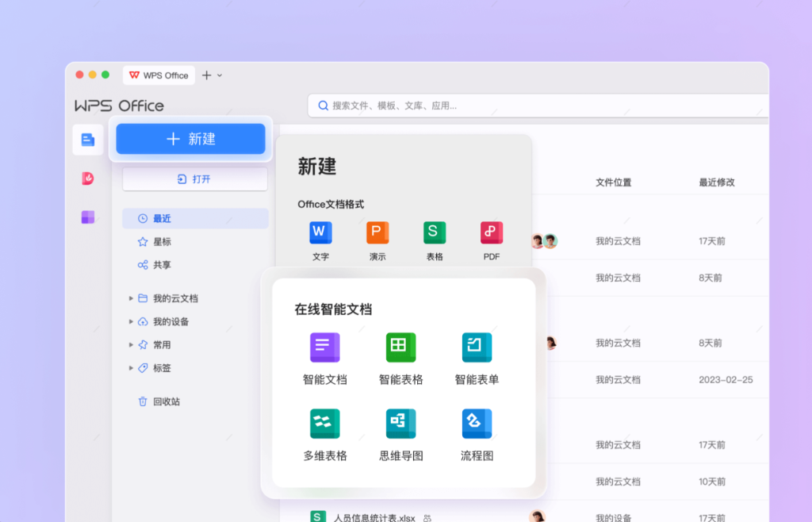Select the 表格 spreadsheet icon

coord(434,232)
